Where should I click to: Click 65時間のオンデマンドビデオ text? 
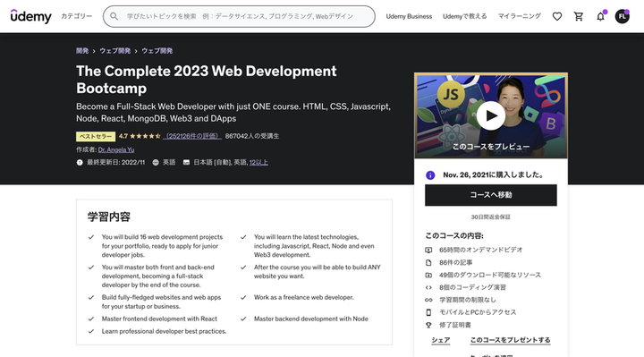(x=481, y=250)
